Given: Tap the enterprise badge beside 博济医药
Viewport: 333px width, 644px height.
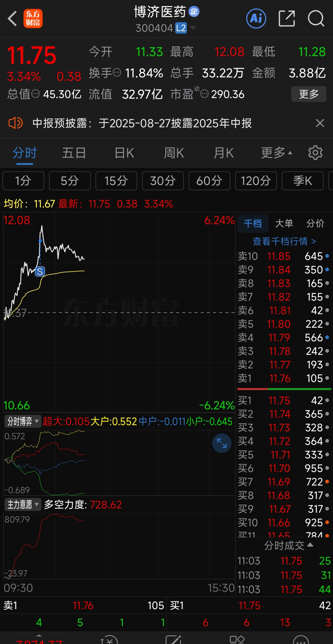Looking at the screenshot, I should click(x=194, y=12).
